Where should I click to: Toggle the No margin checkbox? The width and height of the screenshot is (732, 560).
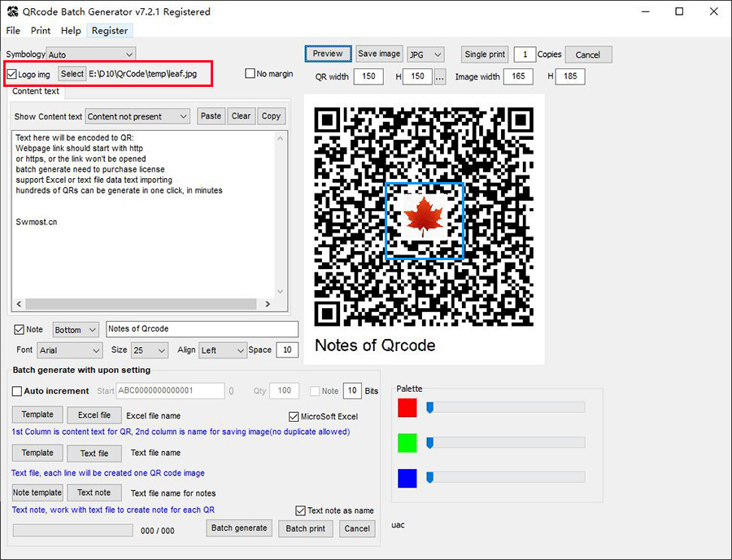(x=251, y=74)
